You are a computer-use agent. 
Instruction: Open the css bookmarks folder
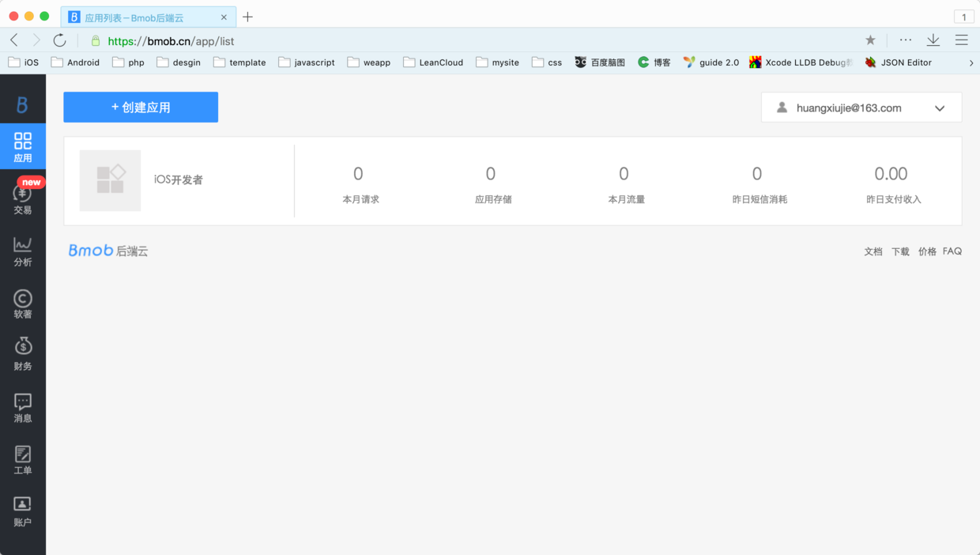(547, 62)
